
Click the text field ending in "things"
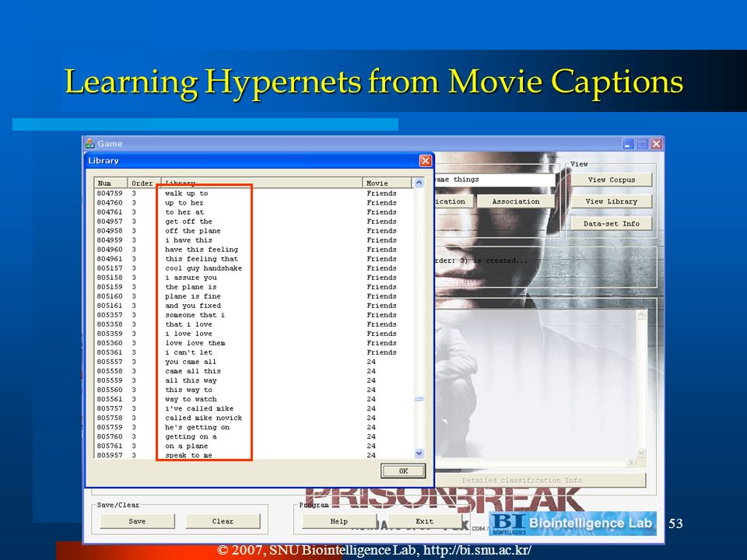click(495, 180)
